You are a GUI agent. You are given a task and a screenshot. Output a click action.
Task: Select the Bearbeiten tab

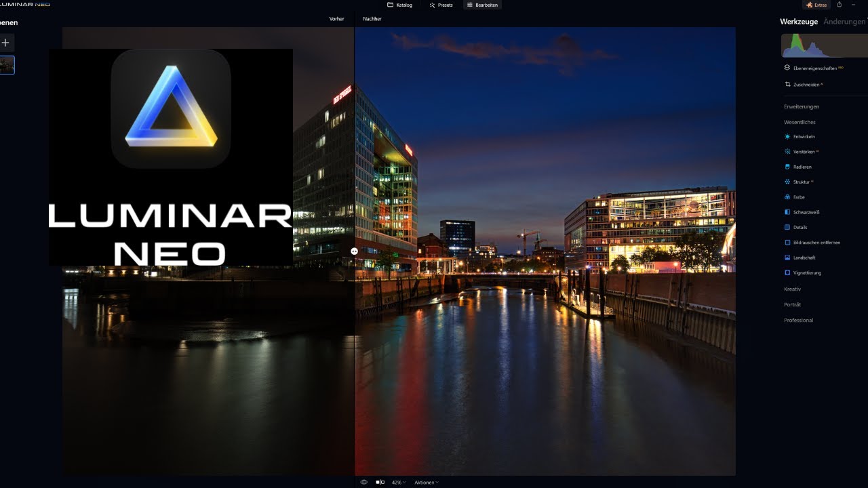pyautogui.click(x=482, y=5)
